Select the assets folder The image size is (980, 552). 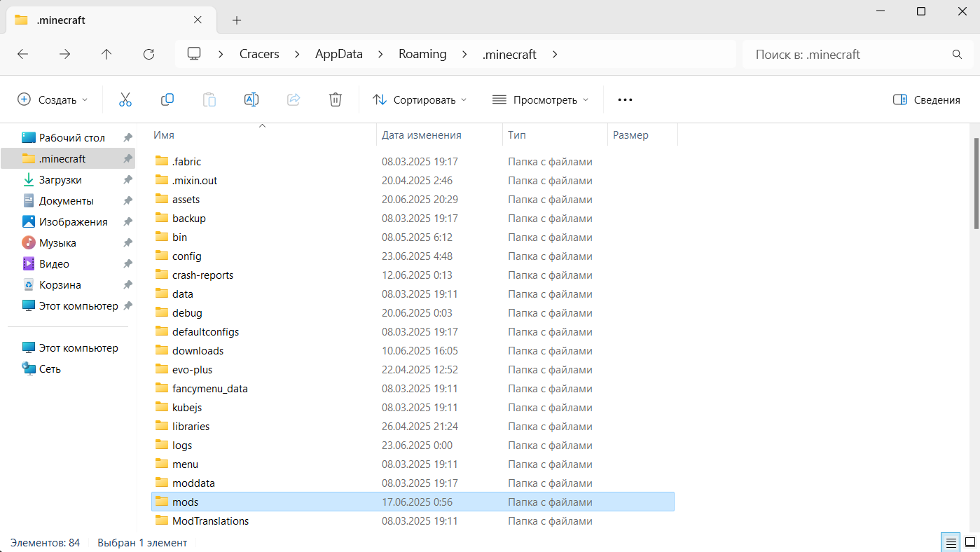pos(413,199)
